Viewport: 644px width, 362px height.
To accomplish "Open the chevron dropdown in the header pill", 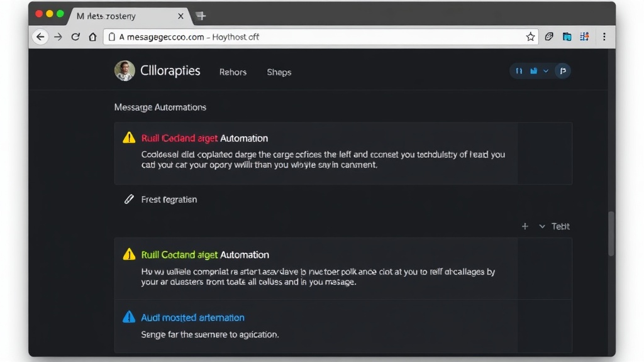I will 546,72.
